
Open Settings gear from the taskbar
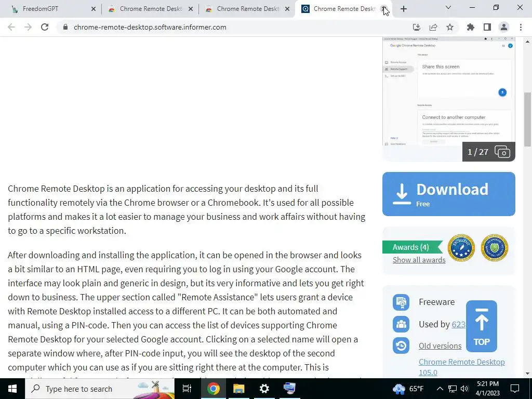click(x=264, y=389)
